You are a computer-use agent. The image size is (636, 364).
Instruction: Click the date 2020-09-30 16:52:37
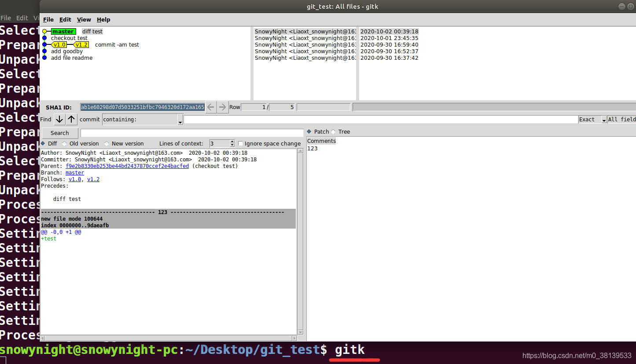[x=390, y=51]
